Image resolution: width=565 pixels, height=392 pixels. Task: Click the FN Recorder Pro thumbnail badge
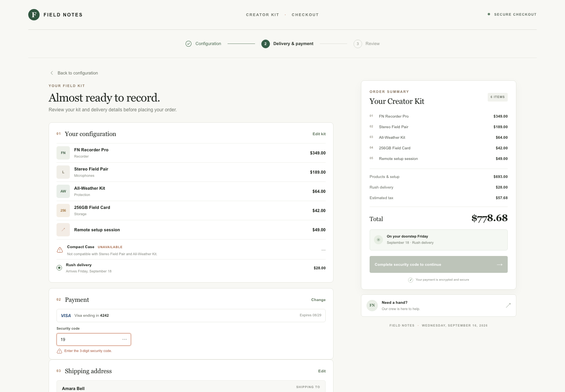point(63,153)
